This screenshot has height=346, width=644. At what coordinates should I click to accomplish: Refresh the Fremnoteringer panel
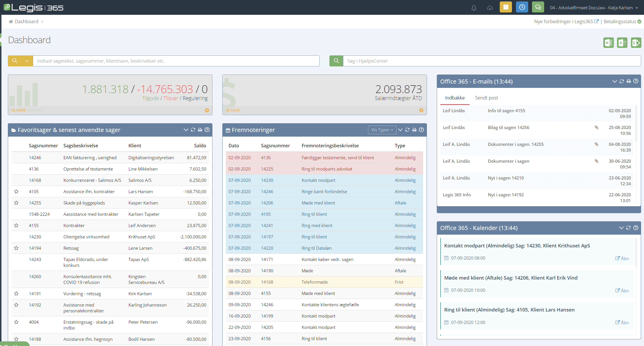(407, 130)
